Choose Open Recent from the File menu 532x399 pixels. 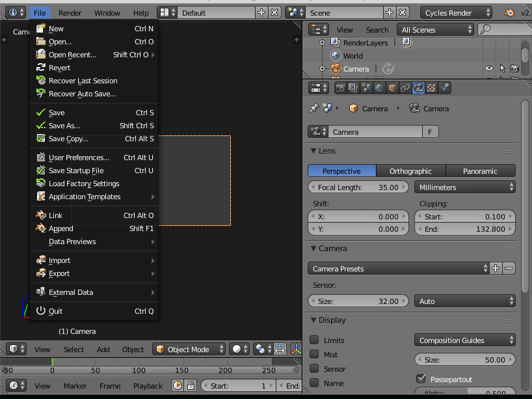72,54
